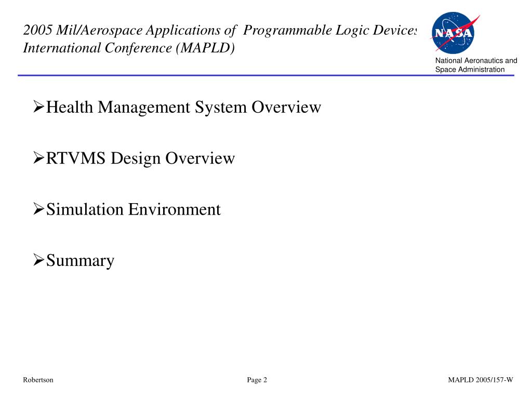Click arrow bullet before Simulation Environment
The width and height of the screenshot is (532, 399).
(x=38, y=209)
